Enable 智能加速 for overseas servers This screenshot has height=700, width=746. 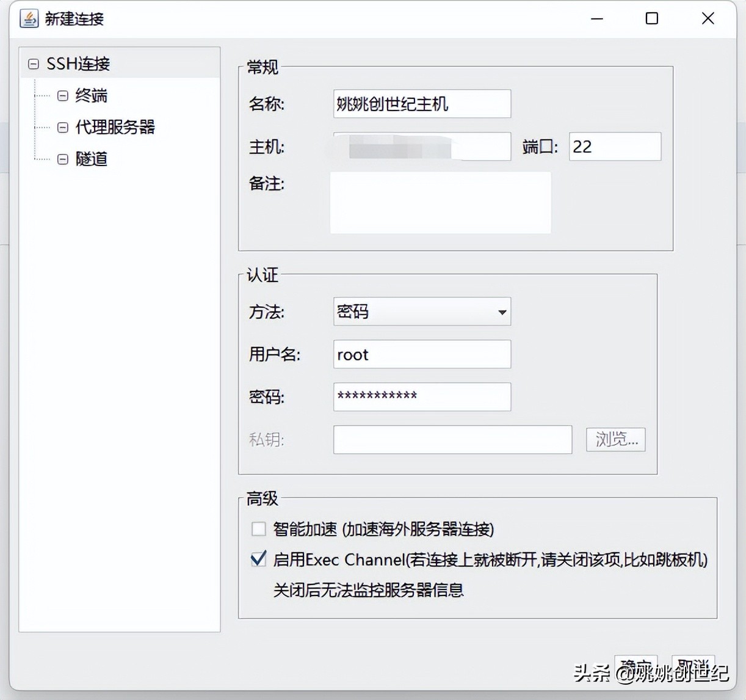(258, 529)
